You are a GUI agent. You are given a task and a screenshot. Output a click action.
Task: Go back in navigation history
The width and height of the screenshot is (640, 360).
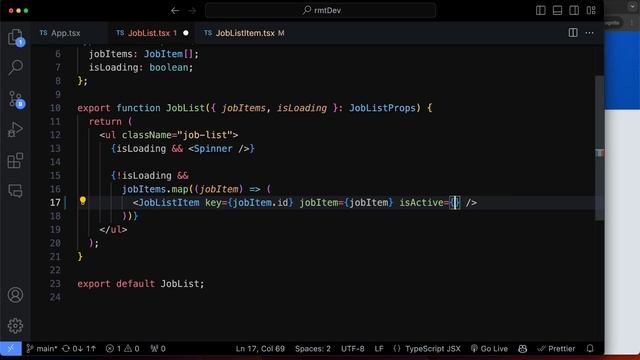175,11
